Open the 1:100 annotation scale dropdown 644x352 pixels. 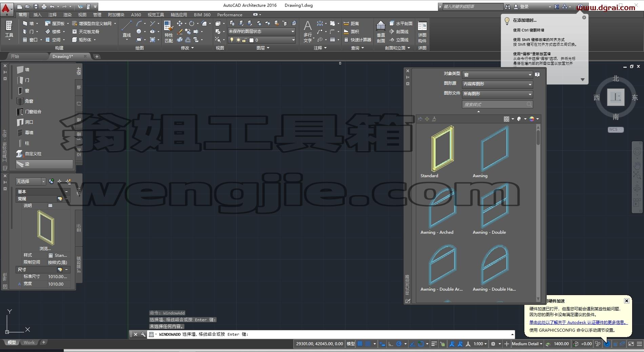coord(480,344)
